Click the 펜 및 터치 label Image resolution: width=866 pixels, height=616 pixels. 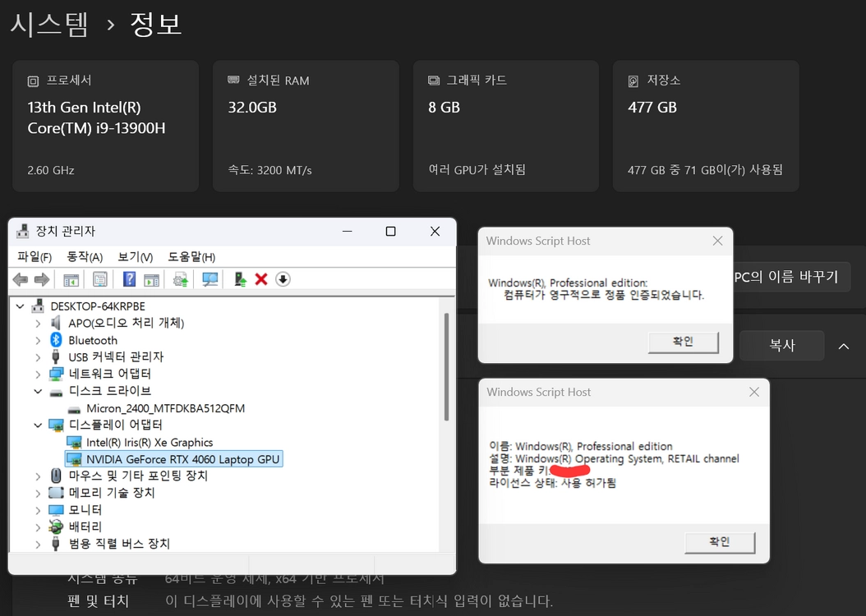click(99, 600)
